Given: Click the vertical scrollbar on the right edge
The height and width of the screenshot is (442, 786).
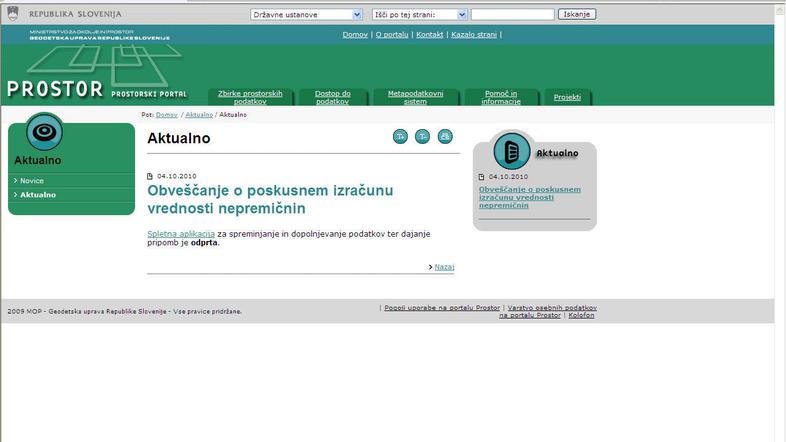Looking at the screenshot, I should tap(780, 223).
